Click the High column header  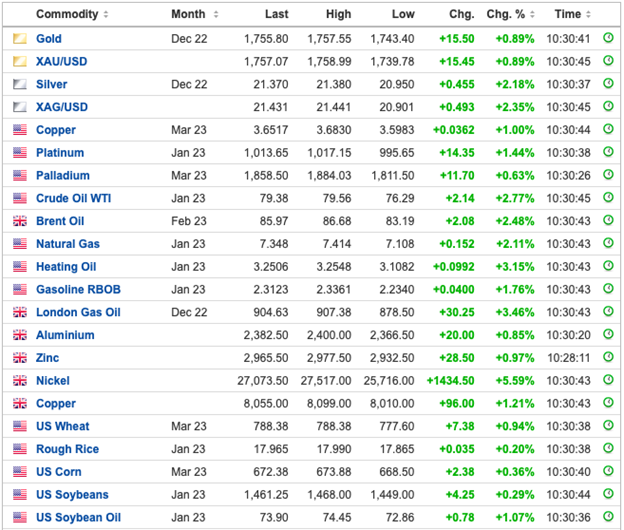339,14
